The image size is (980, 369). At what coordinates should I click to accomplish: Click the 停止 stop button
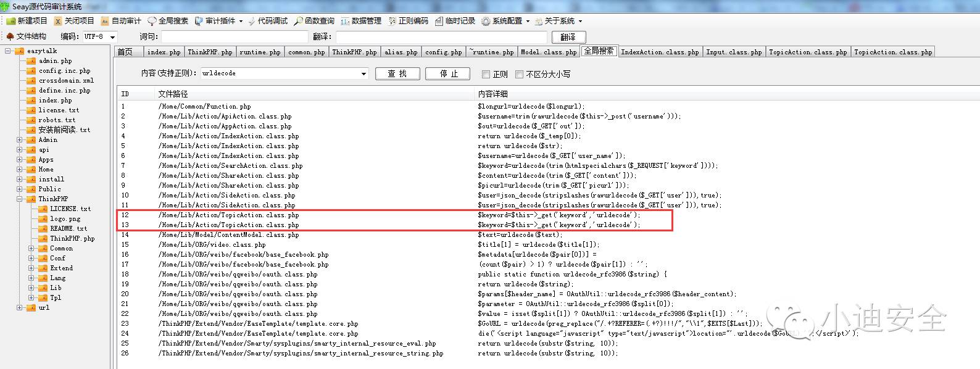coord(448,73)
